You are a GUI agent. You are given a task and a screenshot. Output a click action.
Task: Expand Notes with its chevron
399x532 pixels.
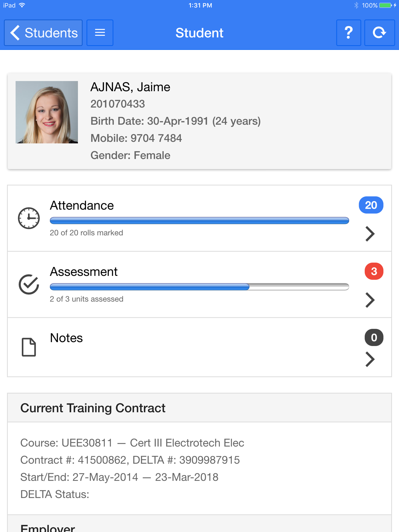(x=370, y=359)
